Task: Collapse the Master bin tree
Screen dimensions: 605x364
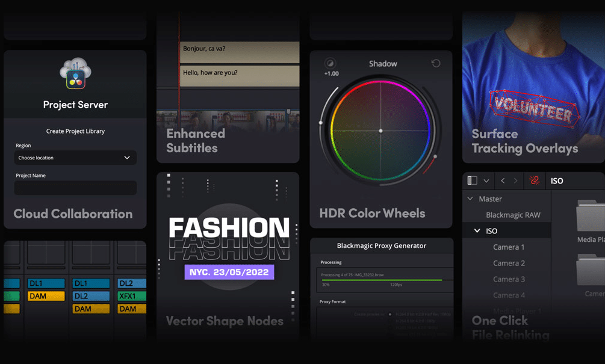Action: 471,199
